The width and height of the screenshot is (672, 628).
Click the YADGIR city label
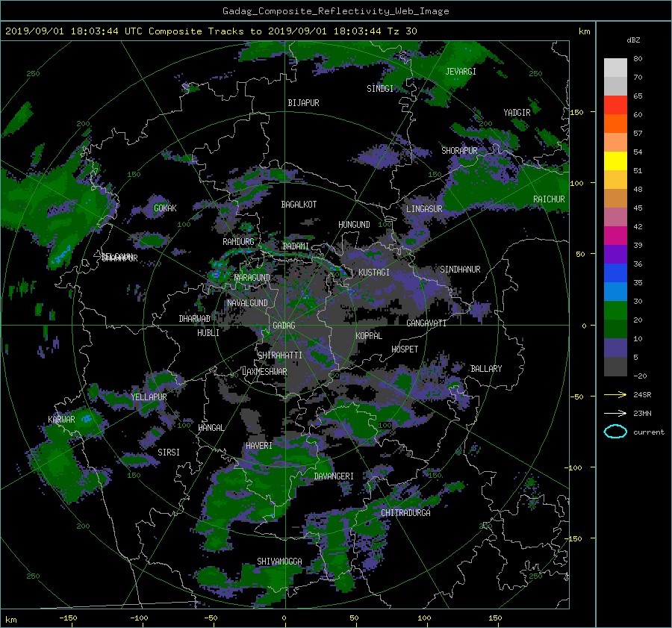click(x=517, y=113)
